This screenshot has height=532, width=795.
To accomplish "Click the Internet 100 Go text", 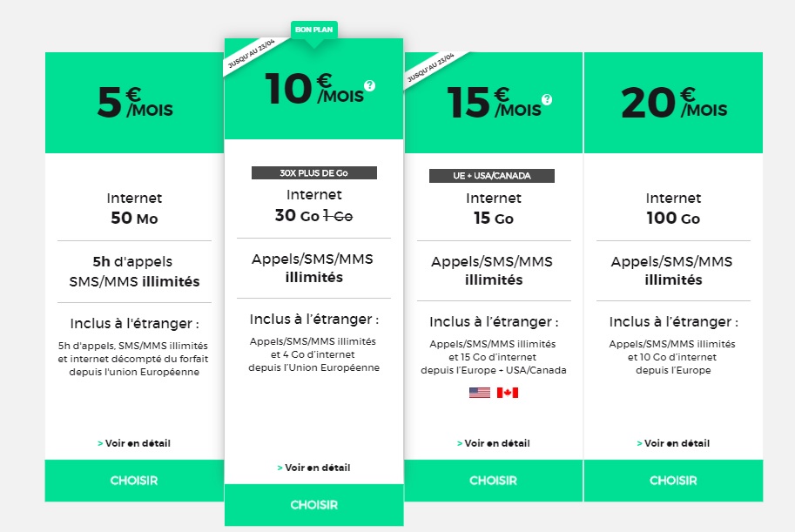I will pos(673,208).
